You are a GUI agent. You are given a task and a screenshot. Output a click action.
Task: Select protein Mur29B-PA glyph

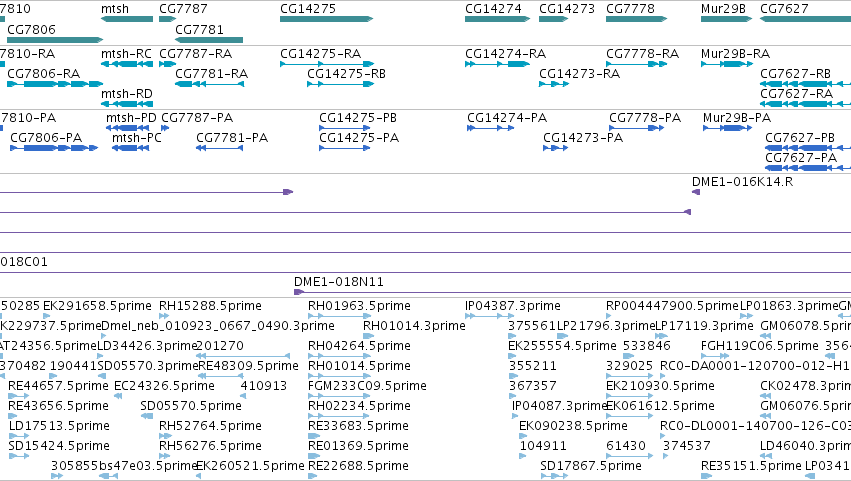pyautogui.click(x=727, y=128)
